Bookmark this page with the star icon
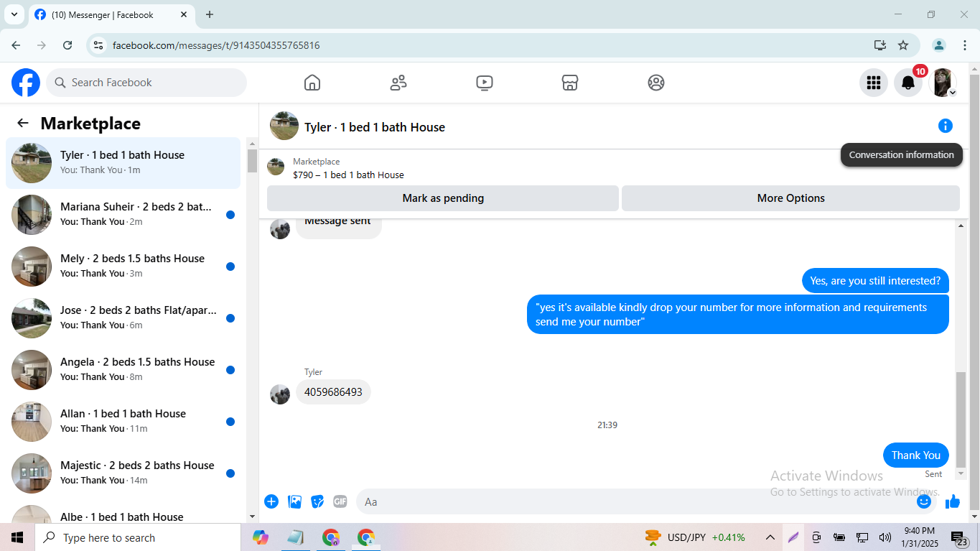The image size is (980, 551). pos(903,45)
